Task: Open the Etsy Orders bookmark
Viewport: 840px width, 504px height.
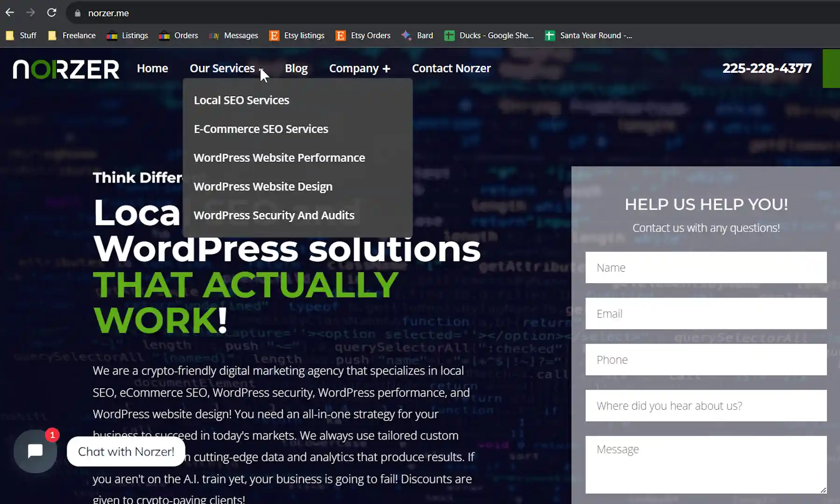Action: click(x=363, y=35)
